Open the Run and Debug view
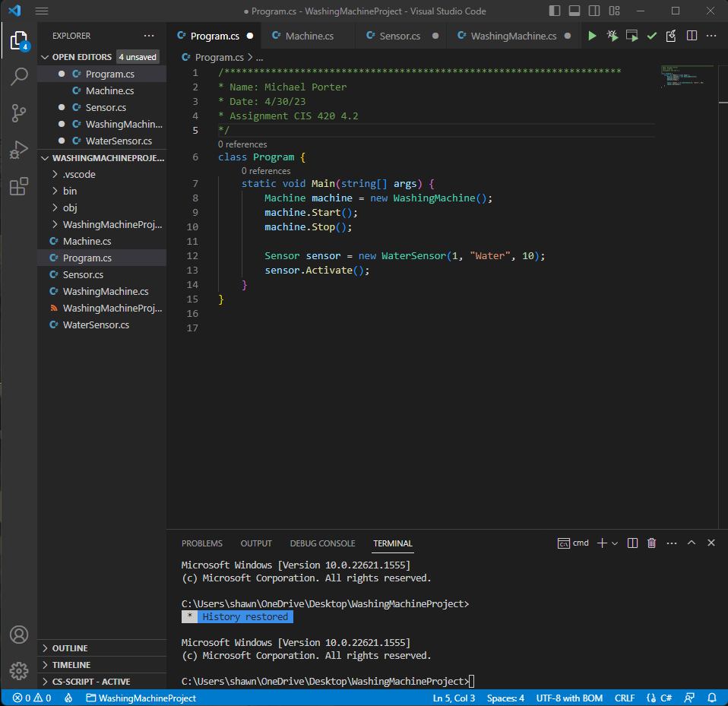Image resolution: width=728 pixels, height=706 pixels. click(19, 150)
